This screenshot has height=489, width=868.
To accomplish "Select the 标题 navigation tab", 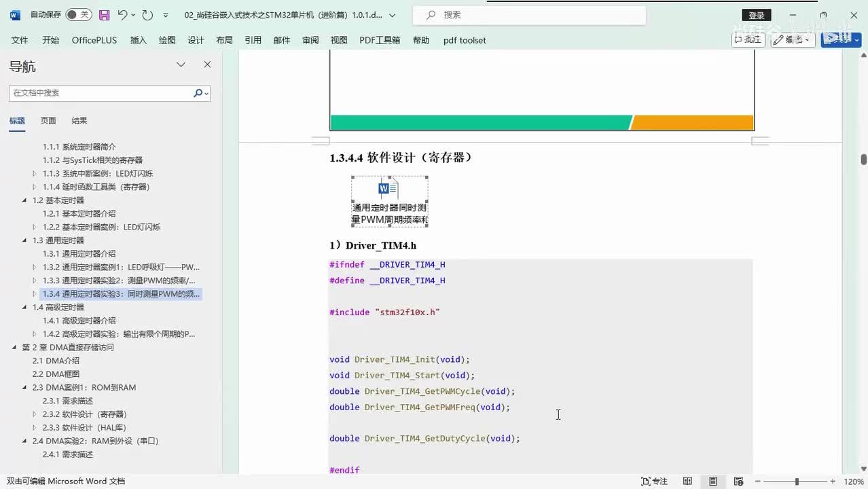I will pos(17,121).
